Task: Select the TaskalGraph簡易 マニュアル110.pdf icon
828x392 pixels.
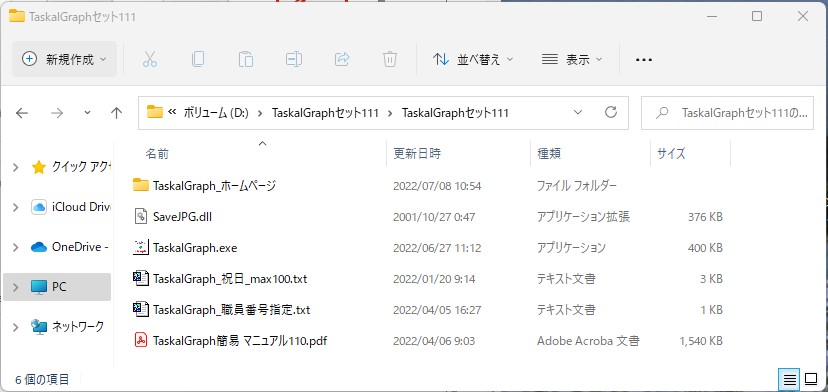Action: 140,340
